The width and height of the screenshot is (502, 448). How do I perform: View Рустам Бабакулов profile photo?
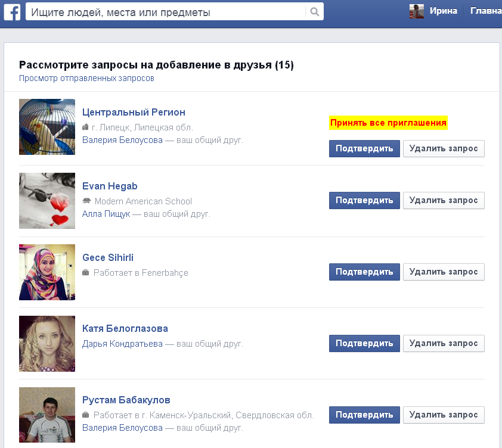pos(47,415)
